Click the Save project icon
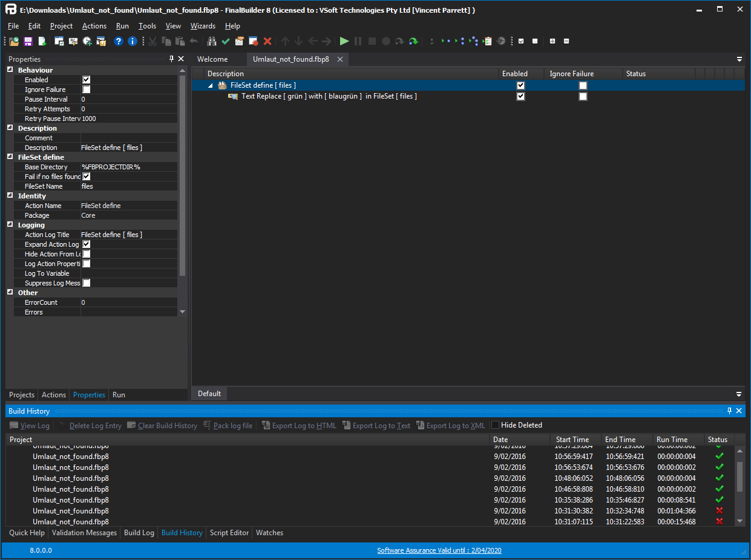Screen dimensions: 751x560 28,41
